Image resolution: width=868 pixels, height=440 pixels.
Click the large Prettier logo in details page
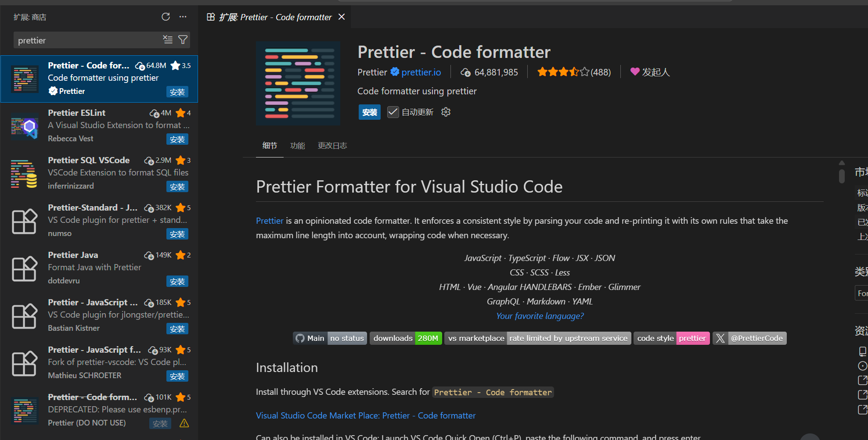tap(298, 83)
